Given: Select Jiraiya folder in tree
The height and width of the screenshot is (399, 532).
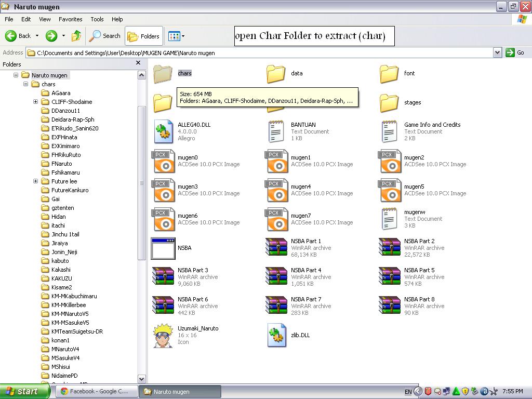Looking at the screenshot, I should coord(59,243).
